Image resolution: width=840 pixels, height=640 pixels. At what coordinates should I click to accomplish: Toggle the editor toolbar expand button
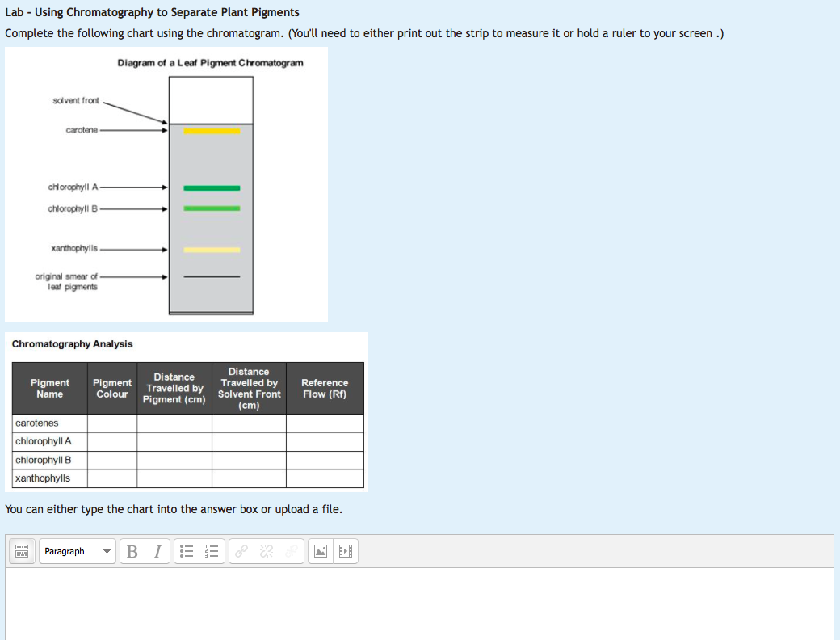pos(22,552)
